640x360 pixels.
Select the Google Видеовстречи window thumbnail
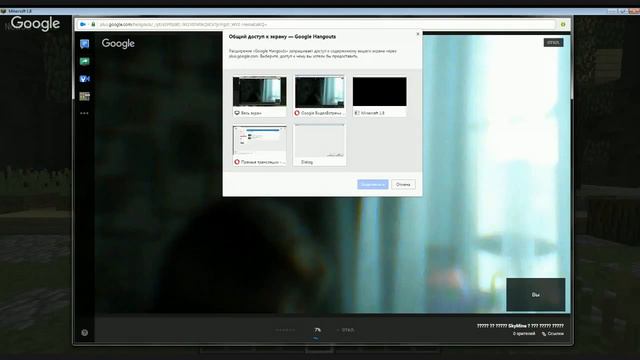tap(320, 96)
